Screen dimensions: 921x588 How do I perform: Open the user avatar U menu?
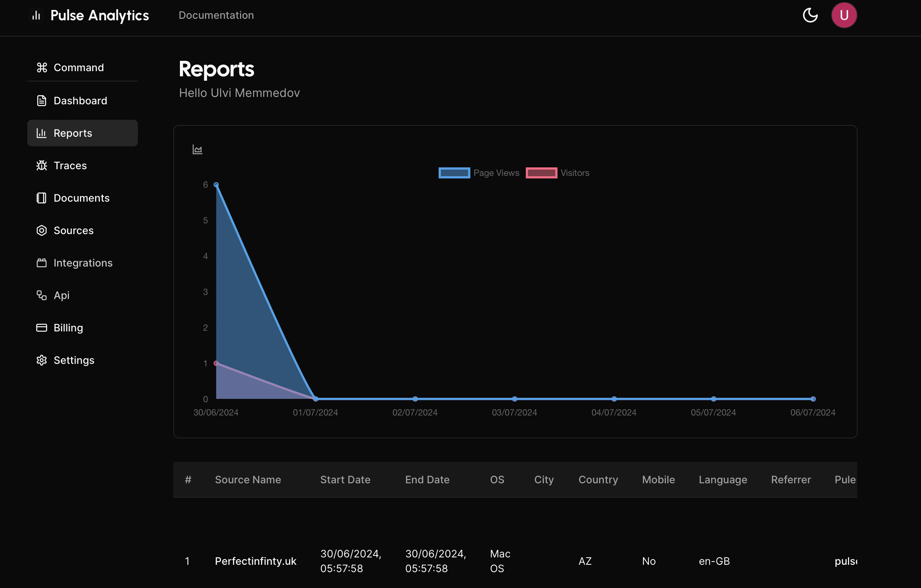pyautogui.click(x=844, y=15)
